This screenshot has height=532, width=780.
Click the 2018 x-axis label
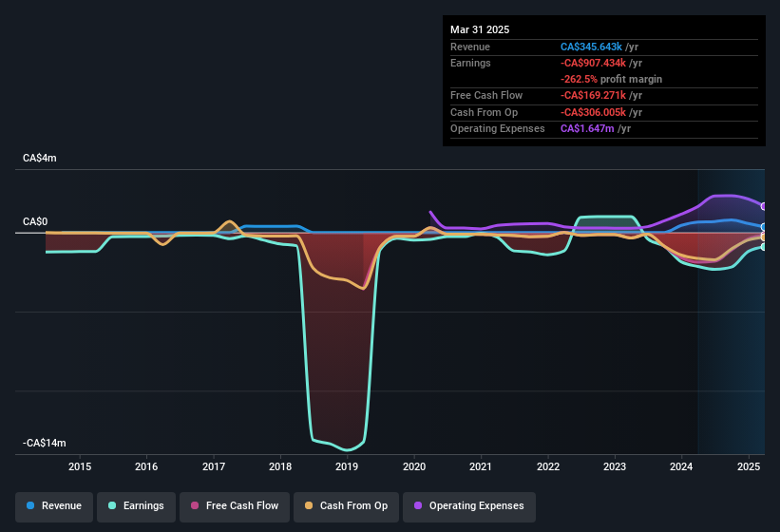[280, 466]
